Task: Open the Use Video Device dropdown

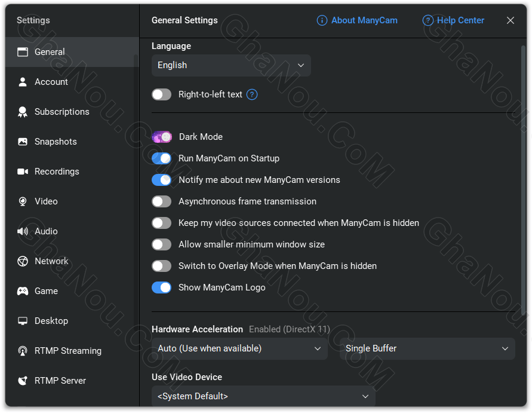Action: (263, 396)
